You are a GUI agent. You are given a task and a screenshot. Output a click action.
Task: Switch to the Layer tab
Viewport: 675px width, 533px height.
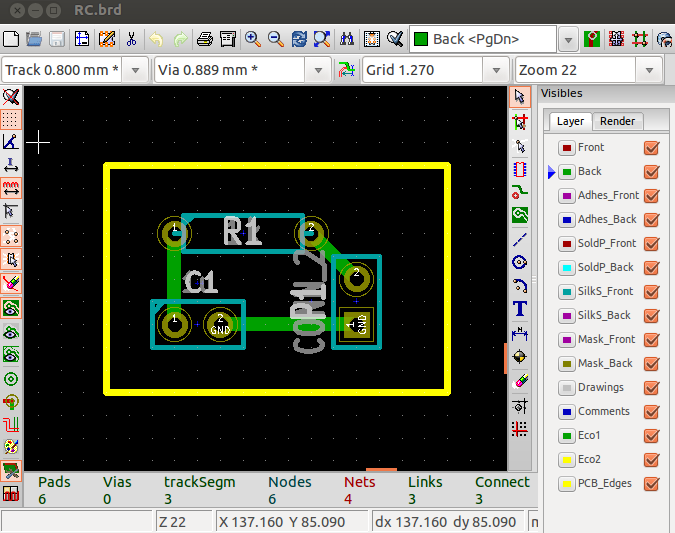pos(570,121)
